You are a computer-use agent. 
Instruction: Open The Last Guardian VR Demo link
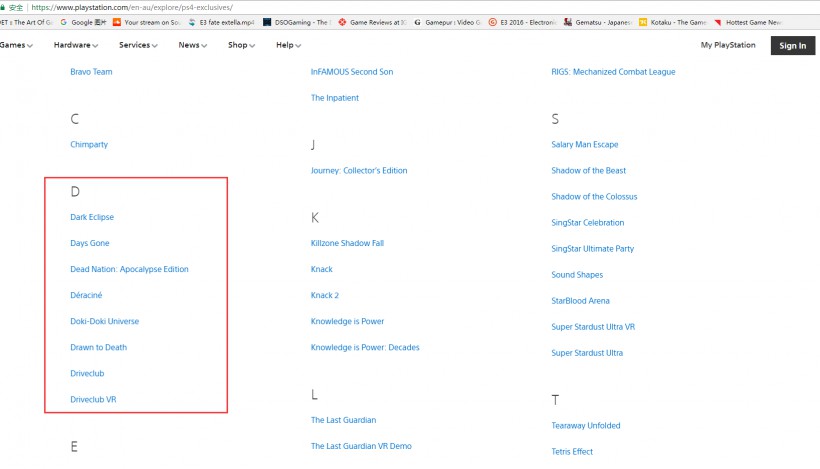pyautogui.click(x=361, y=446)
